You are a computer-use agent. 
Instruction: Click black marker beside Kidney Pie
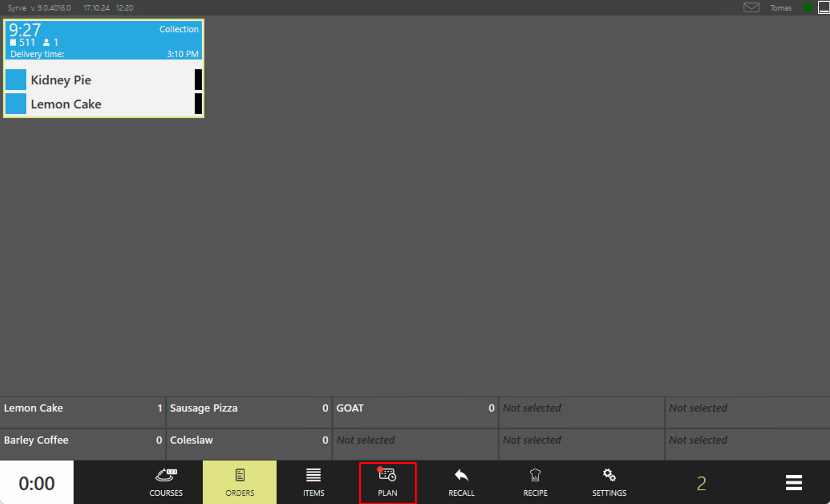pos(198,79)
